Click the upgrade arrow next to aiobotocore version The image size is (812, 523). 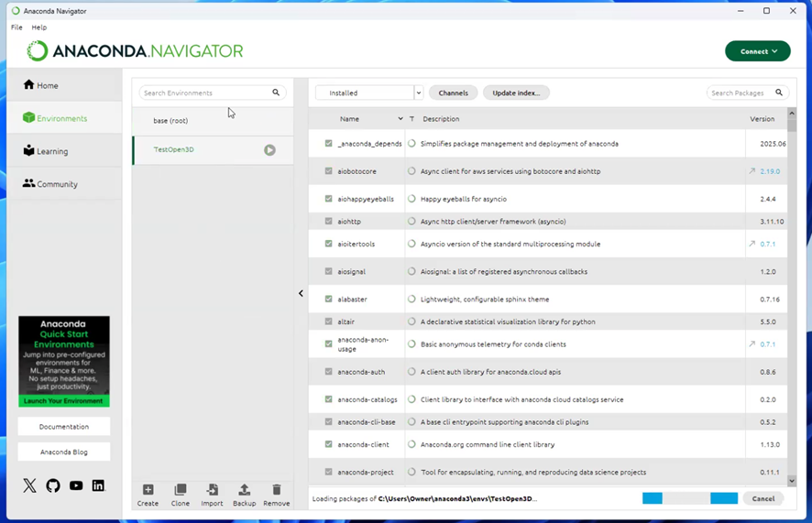[x=752, y=170]
